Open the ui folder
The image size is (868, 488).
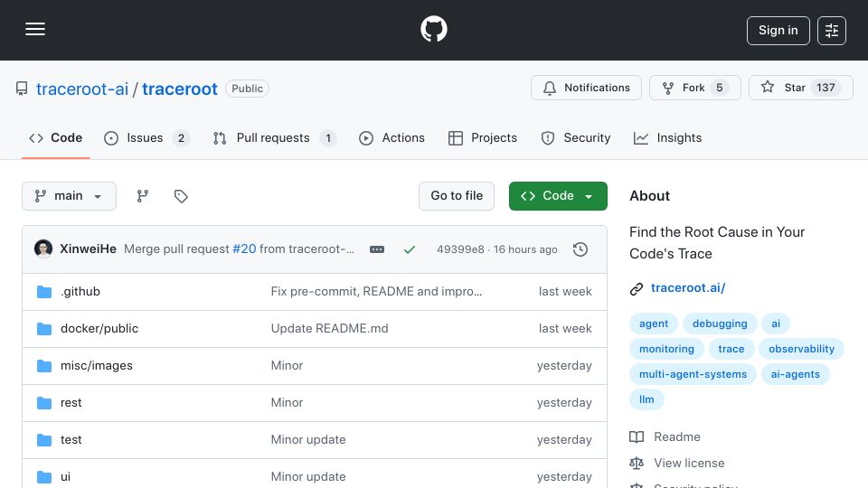point(65,477)
